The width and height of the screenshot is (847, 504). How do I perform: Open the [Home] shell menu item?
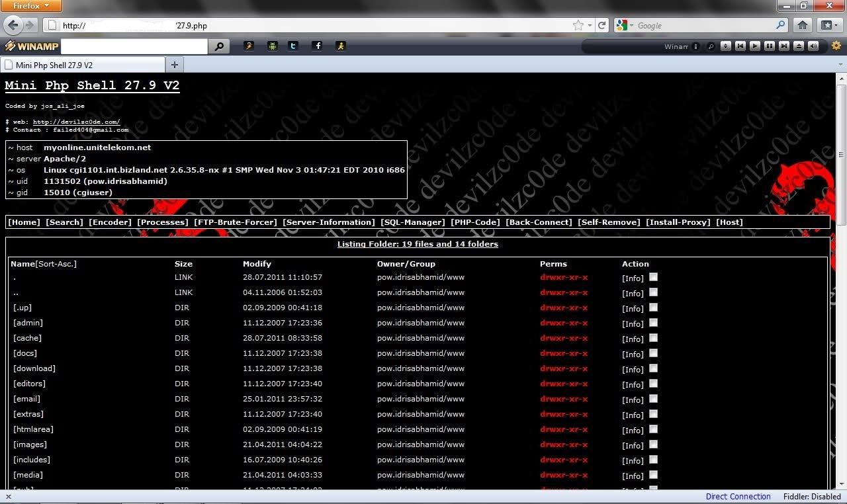(24, 222)
